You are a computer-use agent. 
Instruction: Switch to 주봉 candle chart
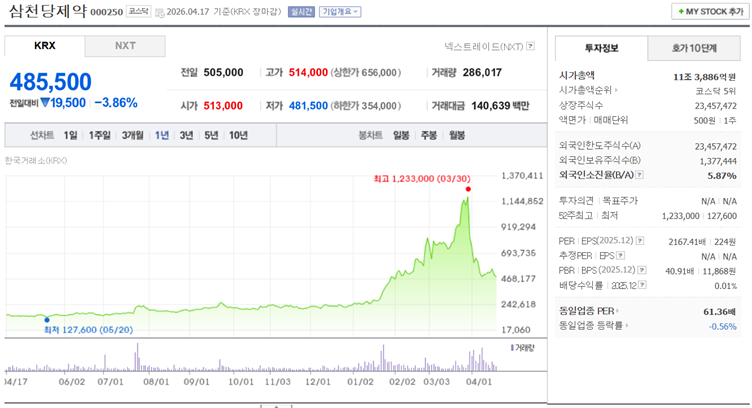coord(429,135)
